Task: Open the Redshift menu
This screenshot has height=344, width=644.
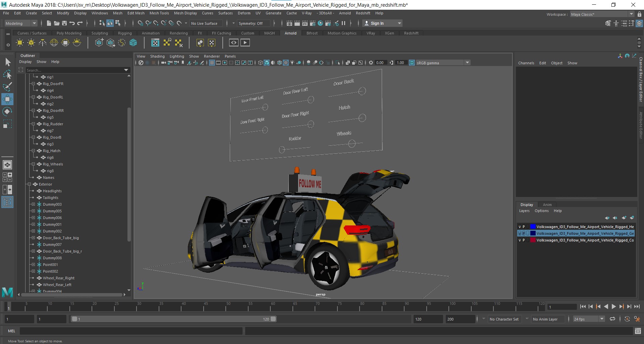Action: point(363,13)
